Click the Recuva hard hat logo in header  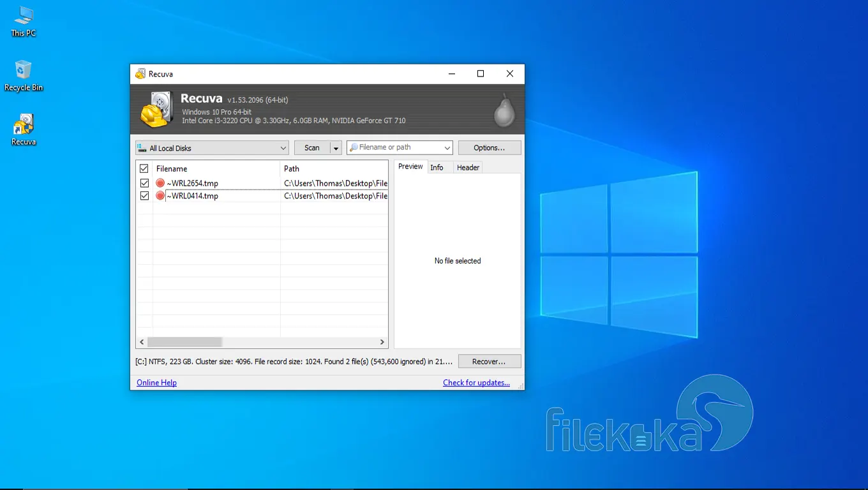coord(156,109)
